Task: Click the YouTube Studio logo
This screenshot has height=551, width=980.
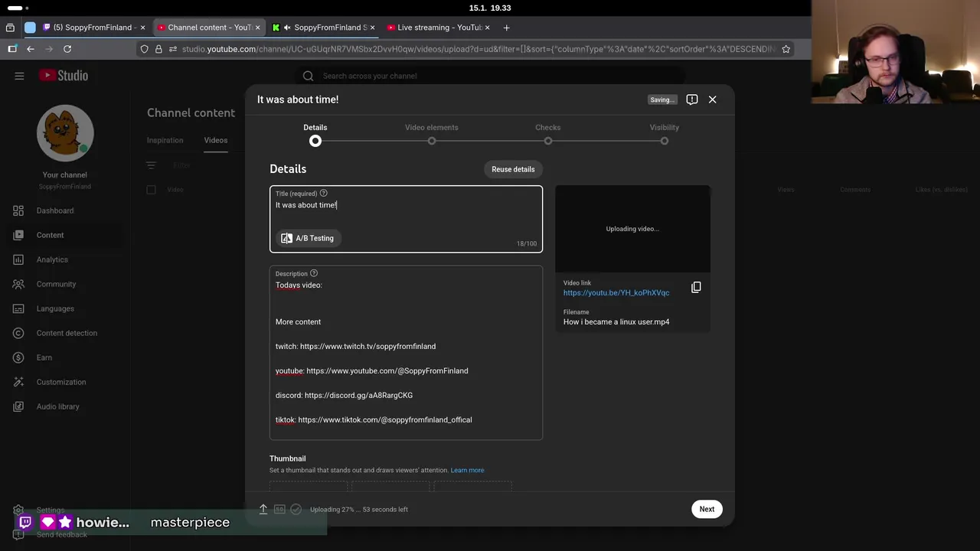Action: click(x=64, y=76)
